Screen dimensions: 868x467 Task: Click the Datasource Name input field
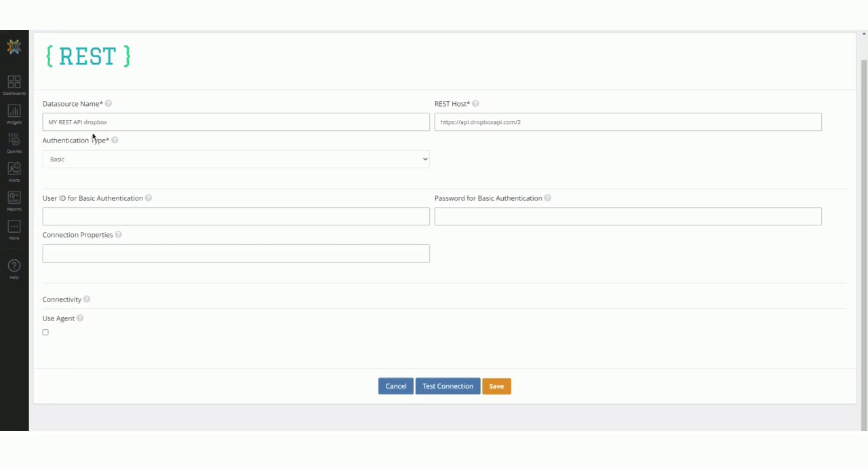tap(236, 122)
